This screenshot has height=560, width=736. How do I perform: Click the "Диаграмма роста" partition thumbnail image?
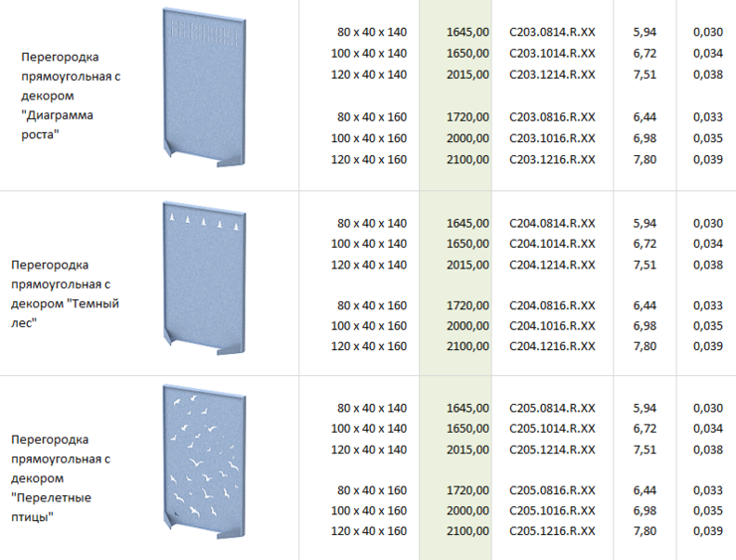204,88
